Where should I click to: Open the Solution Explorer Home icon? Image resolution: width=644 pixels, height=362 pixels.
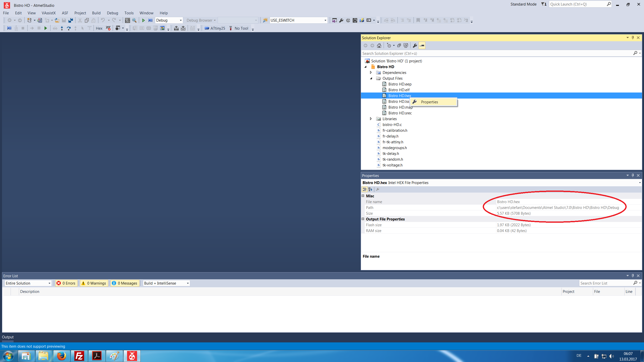379,46
